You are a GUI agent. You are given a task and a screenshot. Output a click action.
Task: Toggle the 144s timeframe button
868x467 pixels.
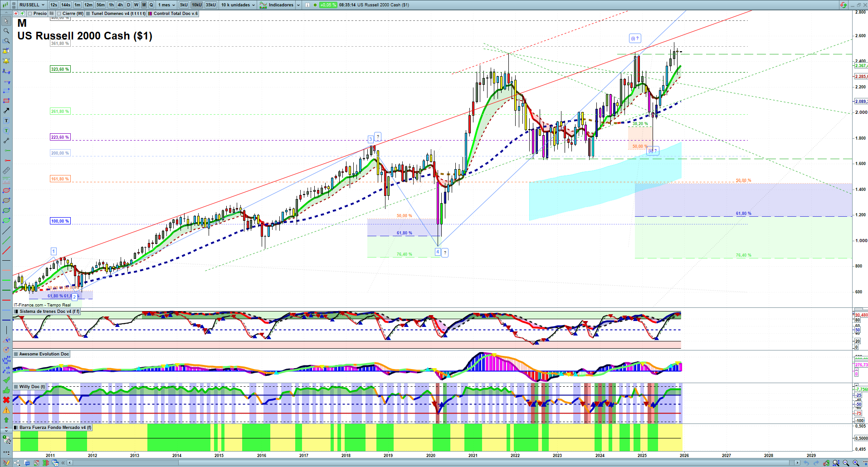click(66, 5)
